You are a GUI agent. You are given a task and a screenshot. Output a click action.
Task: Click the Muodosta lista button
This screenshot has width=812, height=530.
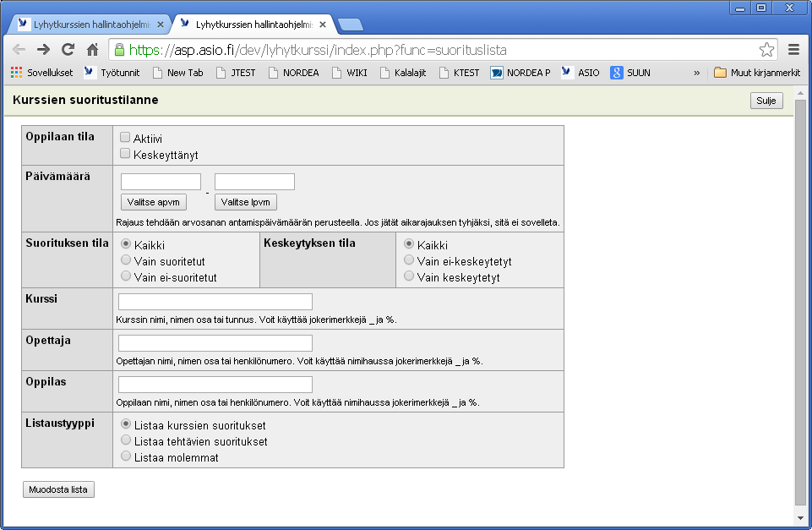pos(58,489)
